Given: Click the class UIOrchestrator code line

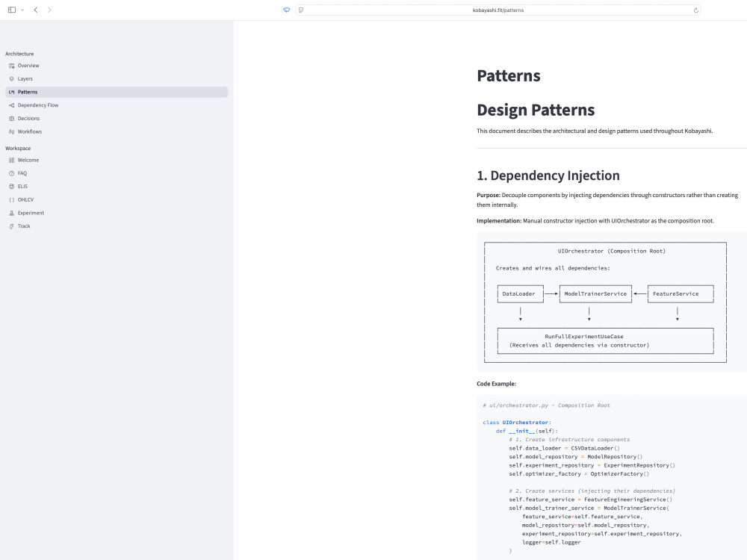Looking at the screenshot, I should click(517, 423).
